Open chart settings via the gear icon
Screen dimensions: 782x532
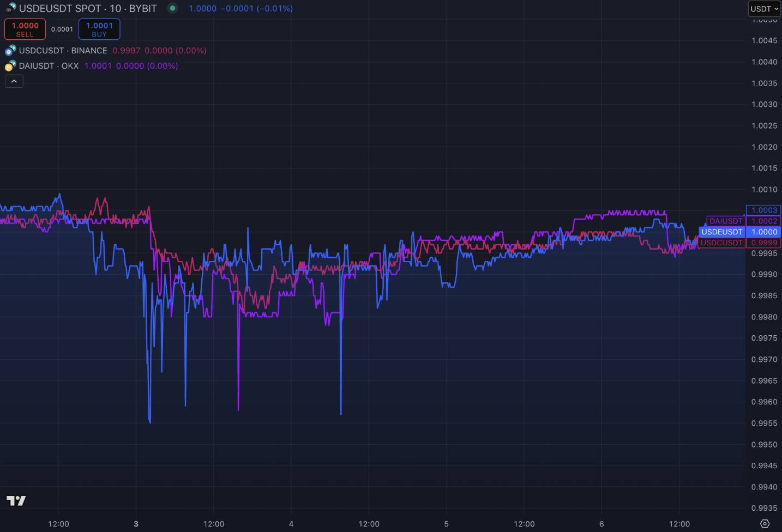[765, 524]
